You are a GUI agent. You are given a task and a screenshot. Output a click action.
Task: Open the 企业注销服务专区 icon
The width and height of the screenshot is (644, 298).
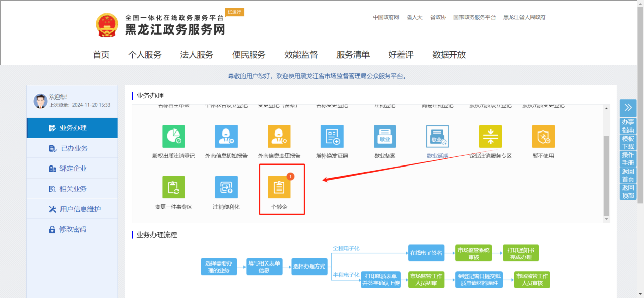click(490, 137)
